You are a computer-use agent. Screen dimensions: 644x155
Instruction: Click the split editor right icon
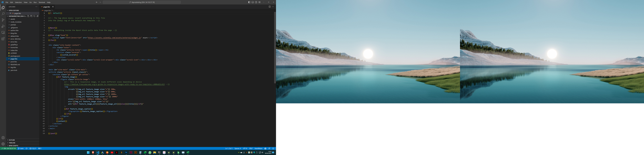(x=270, y=7)
